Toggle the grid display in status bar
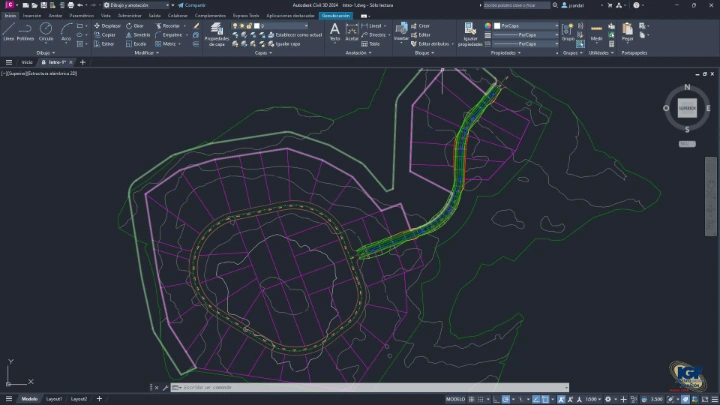The image size is (720, 405). [472, 399]
